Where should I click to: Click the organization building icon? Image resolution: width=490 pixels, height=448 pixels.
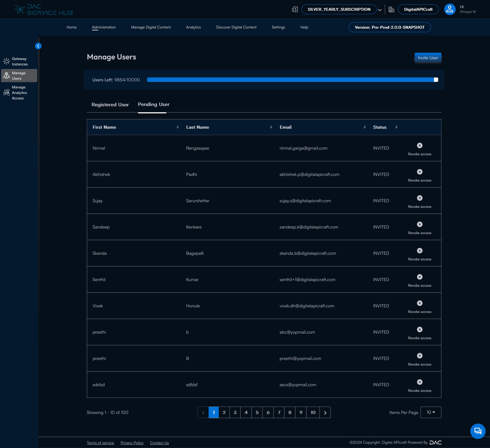pyautogui.click(x=391, y=9)
